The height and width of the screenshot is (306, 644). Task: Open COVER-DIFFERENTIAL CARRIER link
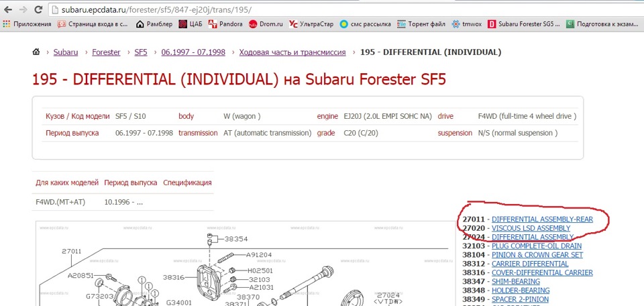coord(542,272)
